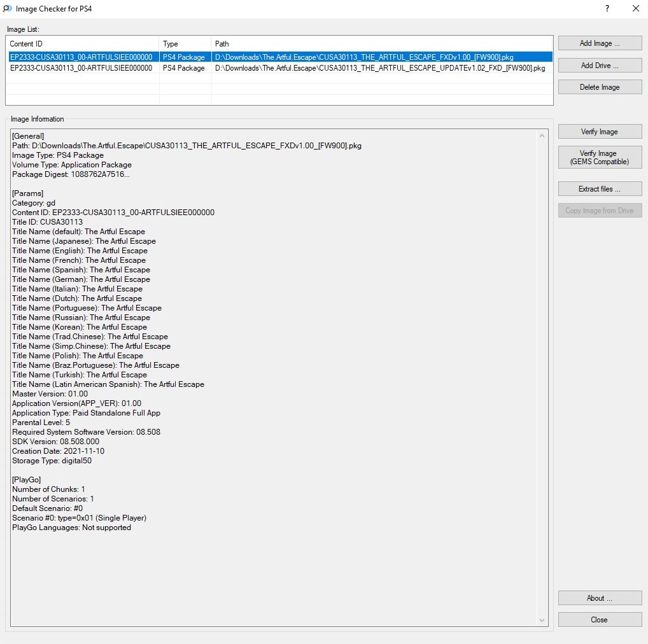
Task: Click the Add Drive button
Action: tap(600, 66)
